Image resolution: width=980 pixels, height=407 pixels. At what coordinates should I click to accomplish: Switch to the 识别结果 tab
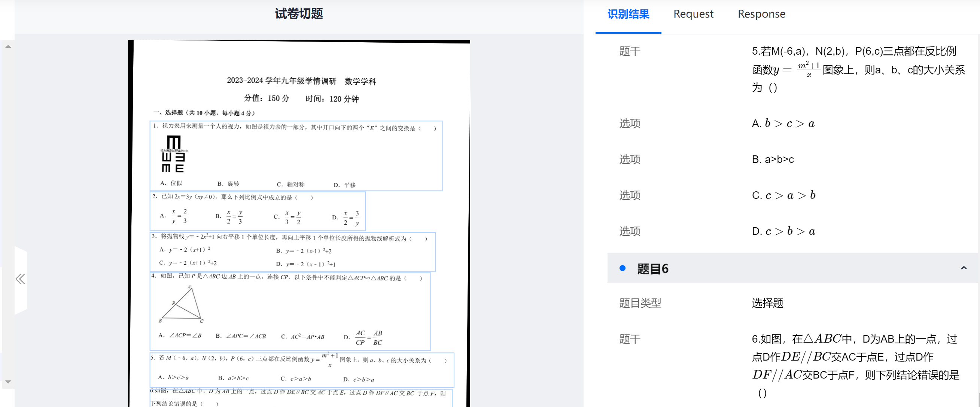click(628, 15)
